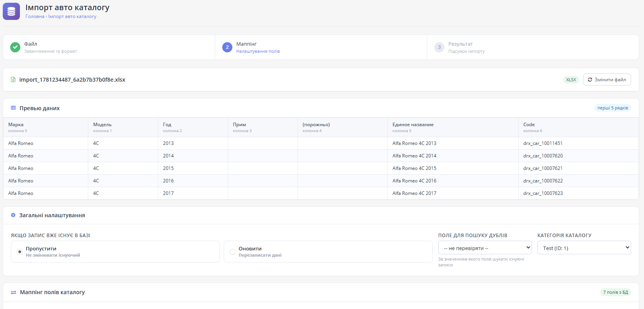Follow the Імпорт авто каталогу breadcrumb link
Screen dimensions: 644x309
72,16
